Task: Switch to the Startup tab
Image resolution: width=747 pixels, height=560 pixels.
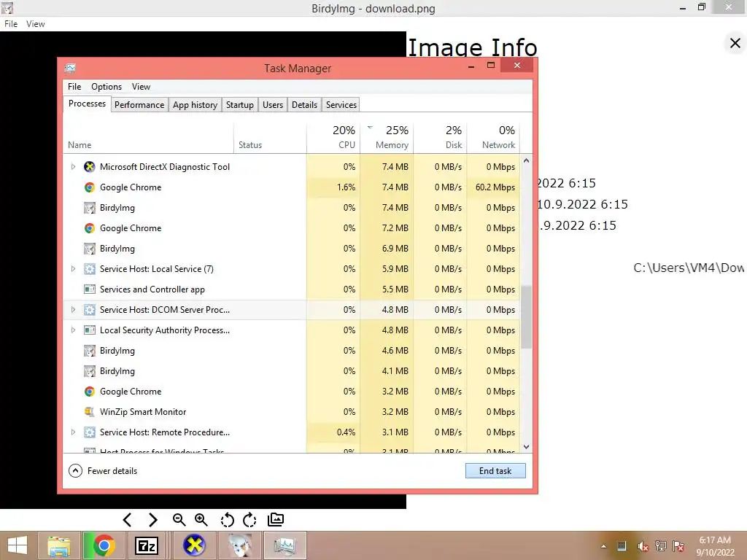Action: [x=239, y=105]
